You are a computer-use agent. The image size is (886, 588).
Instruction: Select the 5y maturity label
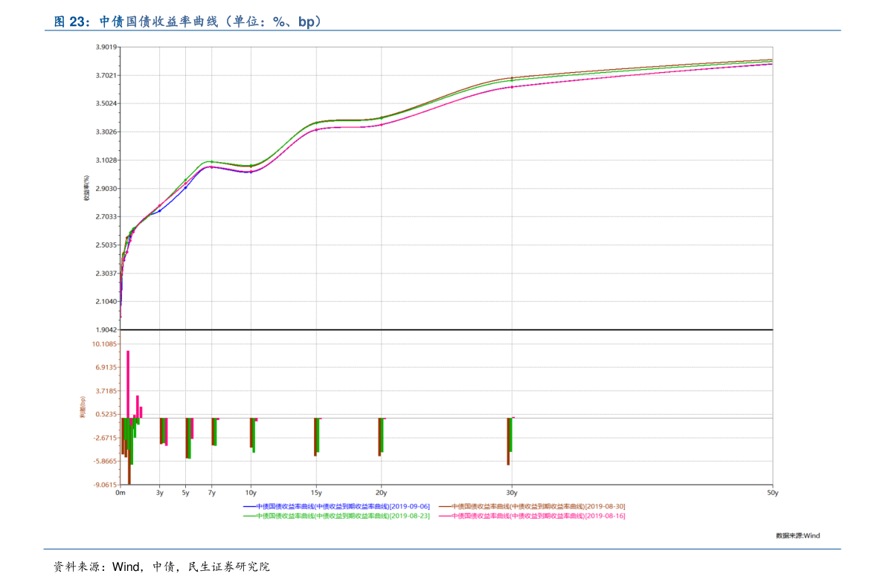185,493
